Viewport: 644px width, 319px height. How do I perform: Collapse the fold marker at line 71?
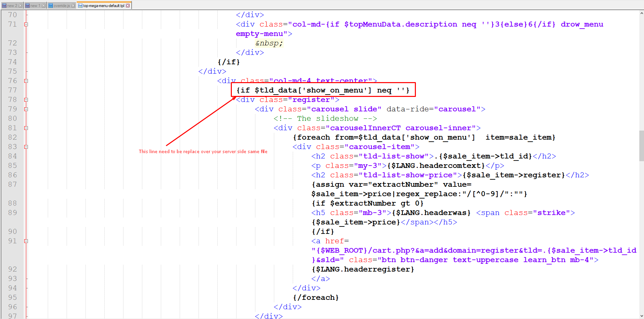tap(26, 24)
